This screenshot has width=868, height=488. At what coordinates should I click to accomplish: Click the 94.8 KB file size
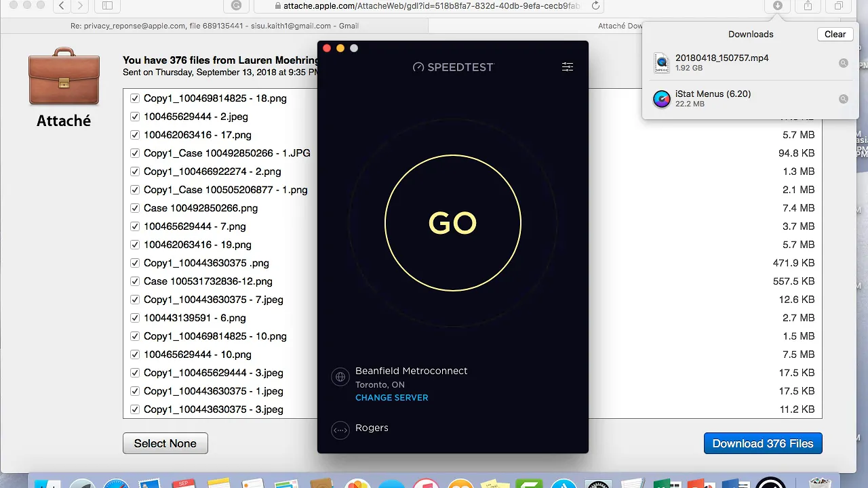[x=797, y=153]
